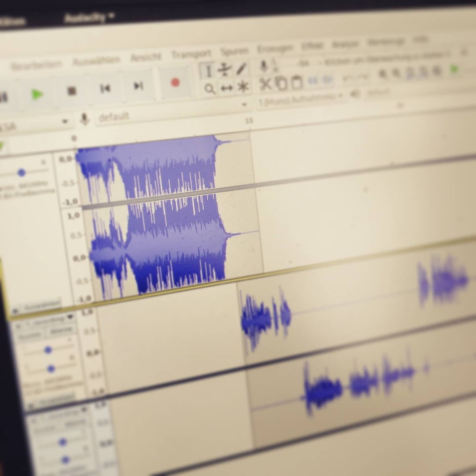The width and height of the screenshot is (476, 476).
Task: Jump to the project start
Action: [105, 88]
